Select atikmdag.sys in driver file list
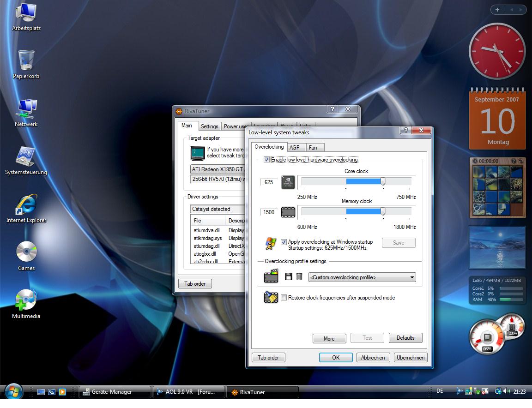This screenshot has height=408, width=532. coord(208,238)
